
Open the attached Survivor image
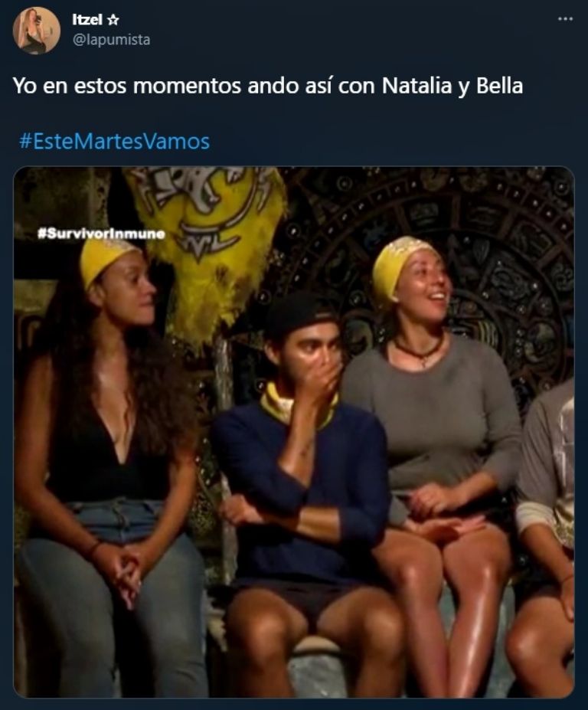(294, 432)
